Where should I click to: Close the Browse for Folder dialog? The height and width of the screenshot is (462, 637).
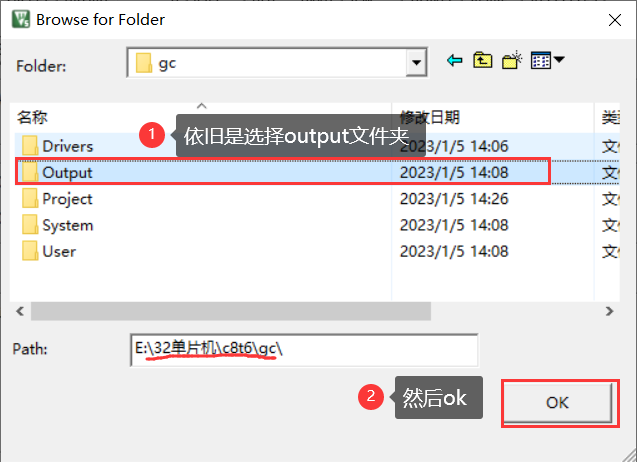click(x=615, y=20)
